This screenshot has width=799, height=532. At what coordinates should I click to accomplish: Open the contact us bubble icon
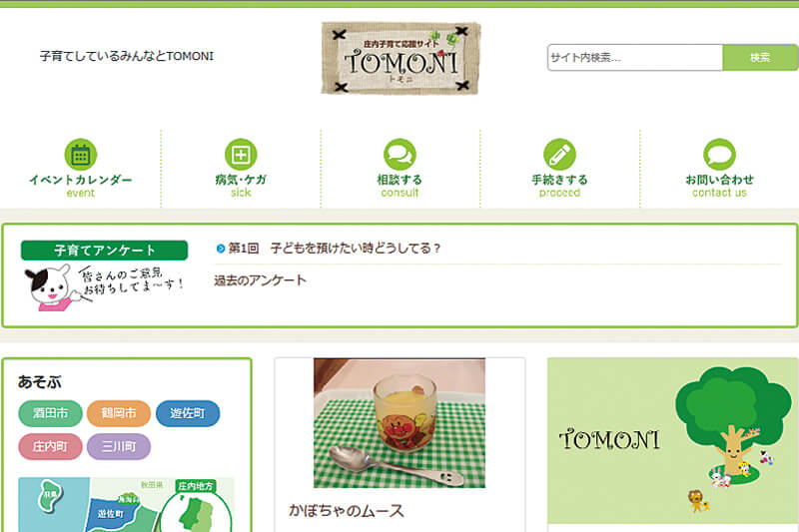pyautogui.click(x=719, y=155)
